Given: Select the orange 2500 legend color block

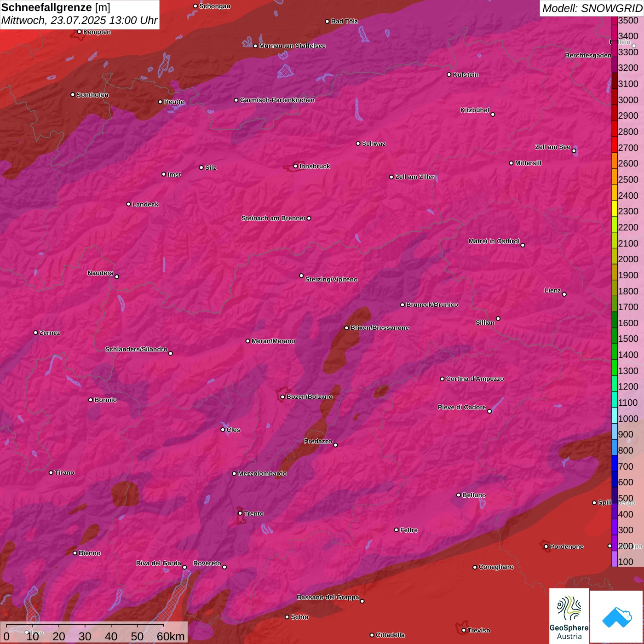Looking at the screenshot, I should [615, 176].
